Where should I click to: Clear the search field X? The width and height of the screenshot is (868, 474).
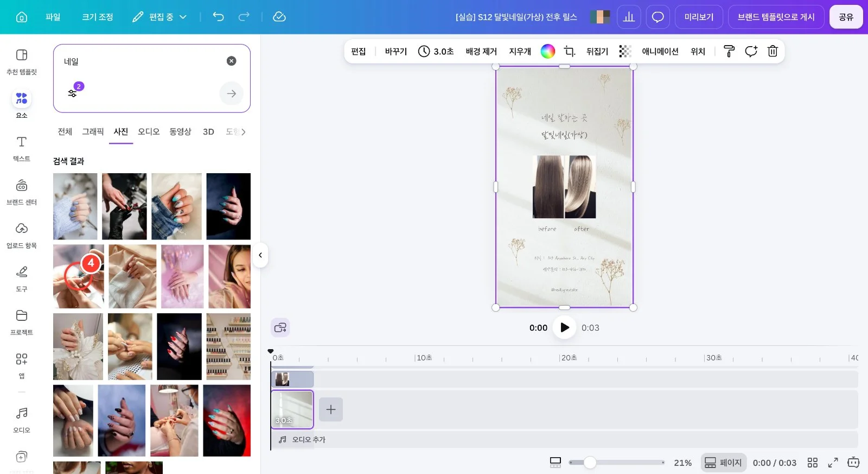[232, 61]
